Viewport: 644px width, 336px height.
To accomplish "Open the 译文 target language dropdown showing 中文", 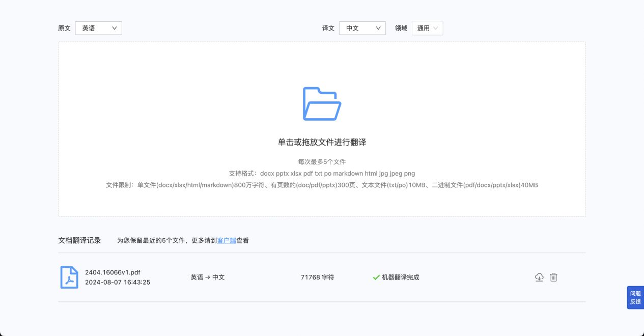I will (362, 28).
